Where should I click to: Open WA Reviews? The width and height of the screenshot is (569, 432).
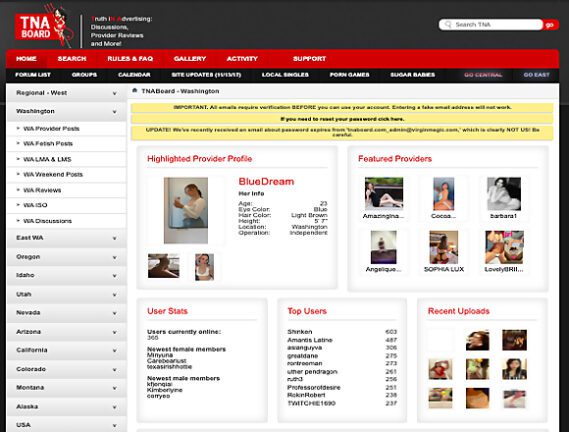click(42, 190)
